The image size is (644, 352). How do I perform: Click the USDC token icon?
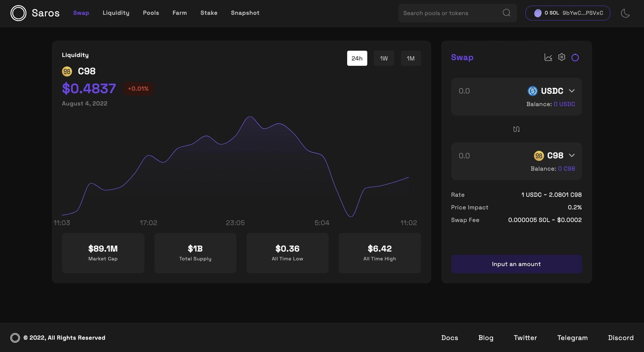tap(533, 91)
